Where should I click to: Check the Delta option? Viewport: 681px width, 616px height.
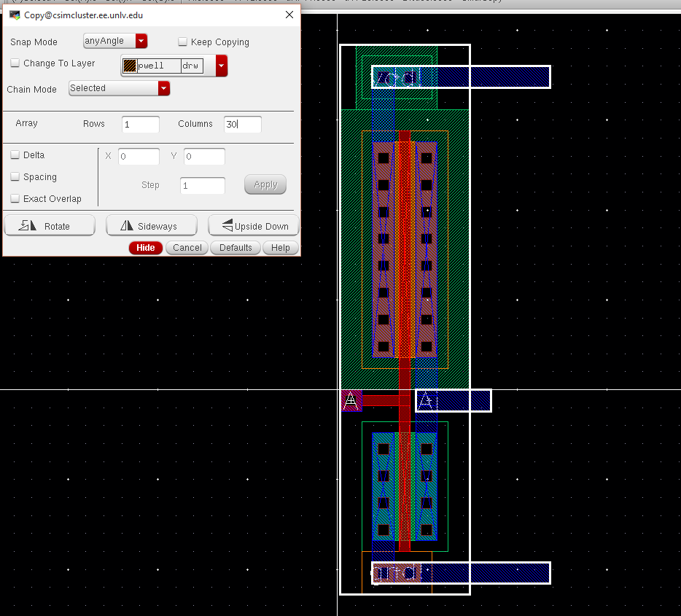(15, 155)
